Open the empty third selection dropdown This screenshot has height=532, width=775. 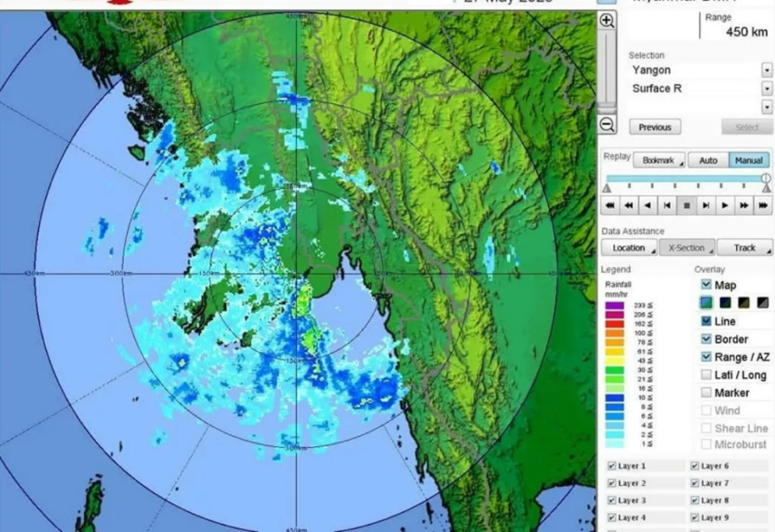click(x=767, y=107)
